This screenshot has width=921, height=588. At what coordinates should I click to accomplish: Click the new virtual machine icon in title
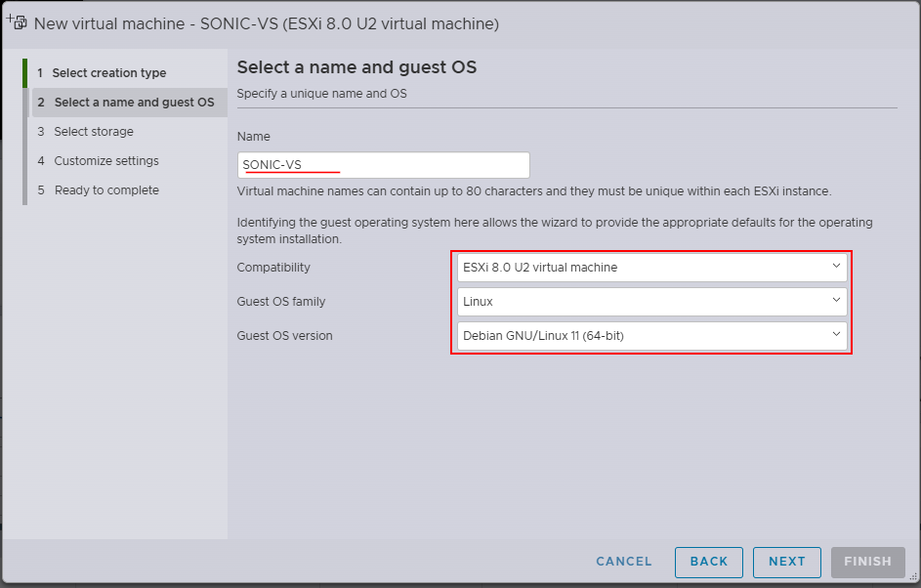coord(17,21)
